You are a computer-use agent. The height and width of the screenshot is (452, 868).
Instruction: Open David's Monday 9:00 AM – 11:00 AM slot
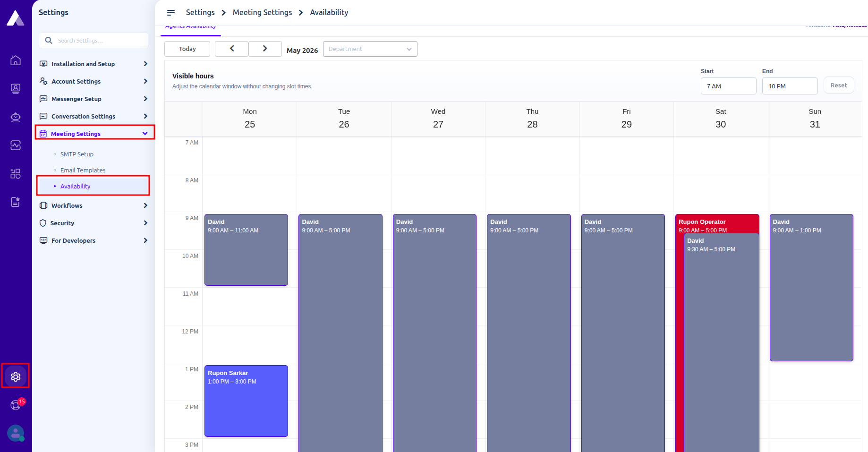[246, 250]
